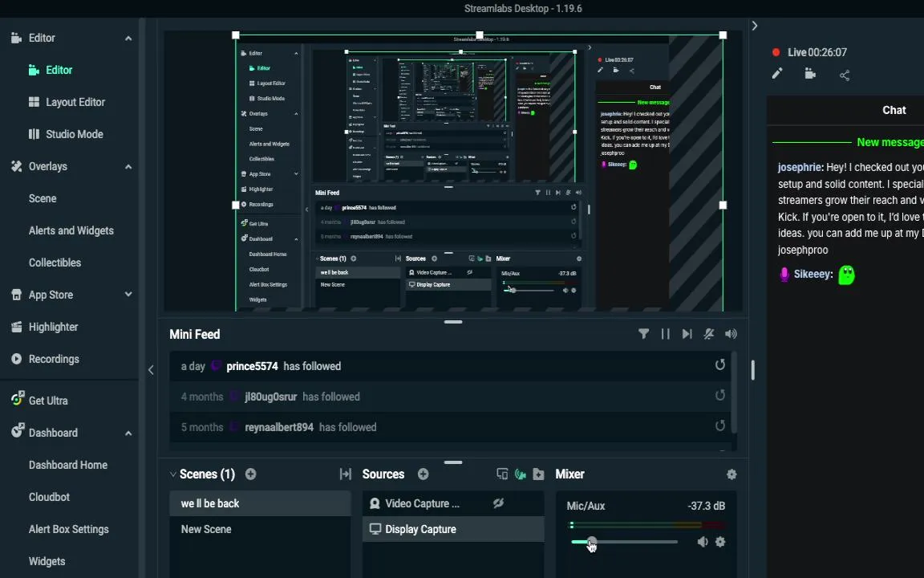The width and height of the screenshot is (924, 578).
Task: Click the Dashboard icon in sidebar
Action: coord(17,430)
